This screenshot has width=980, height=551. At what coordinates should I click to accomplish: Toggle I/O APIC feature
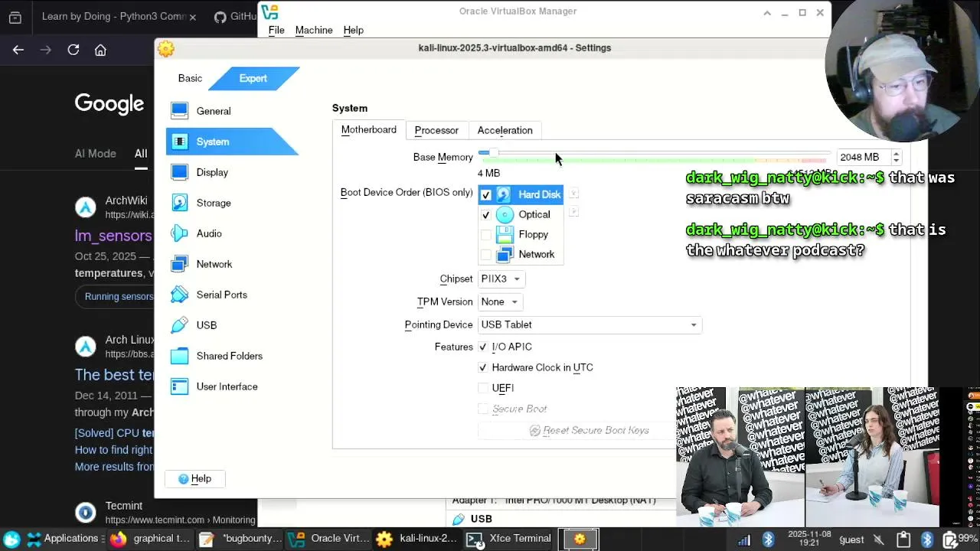click(x=483, y=347)
